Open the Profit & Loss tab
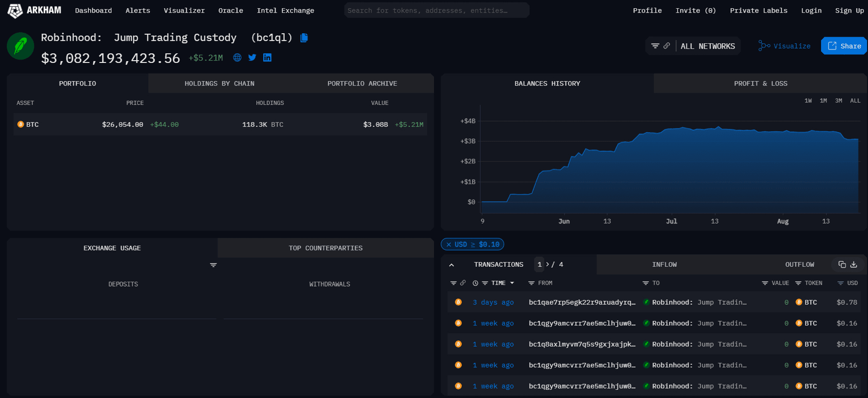 (760, 84)
